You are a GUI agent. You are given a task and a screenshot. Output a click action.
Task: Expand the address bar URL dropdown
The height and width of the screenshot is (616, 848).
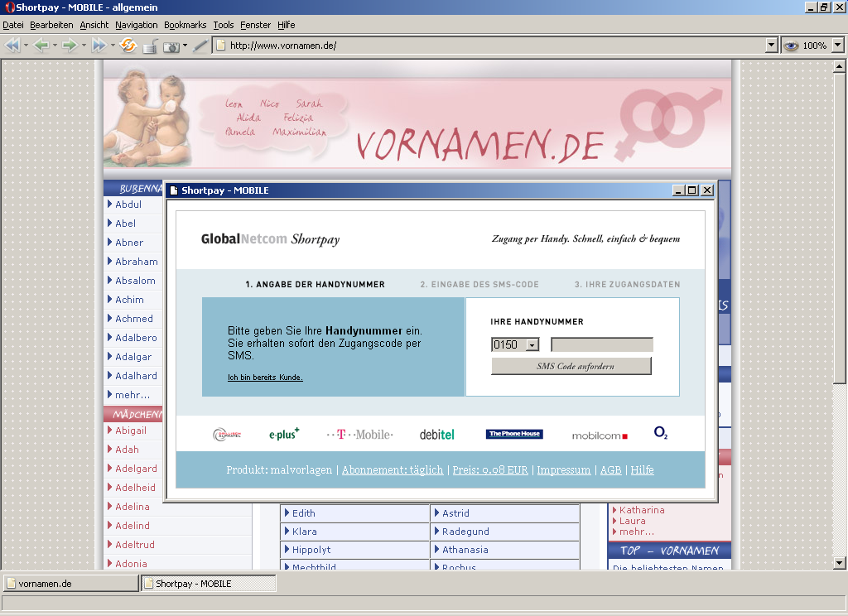772,46
